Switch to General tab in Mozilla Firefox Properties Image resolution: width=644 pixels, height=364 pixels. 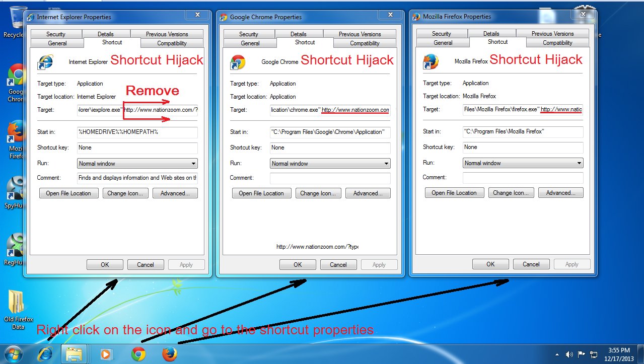click(x=443, y=43)
